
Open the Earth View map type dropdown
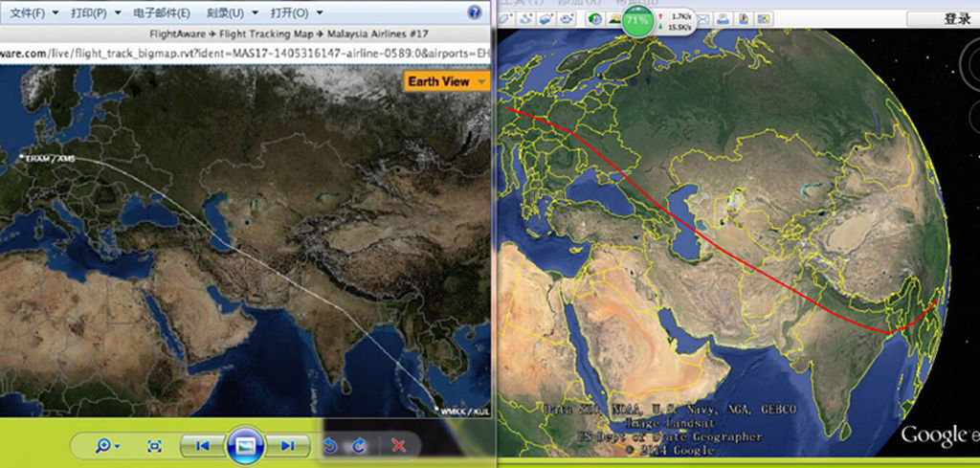[447, 81]
